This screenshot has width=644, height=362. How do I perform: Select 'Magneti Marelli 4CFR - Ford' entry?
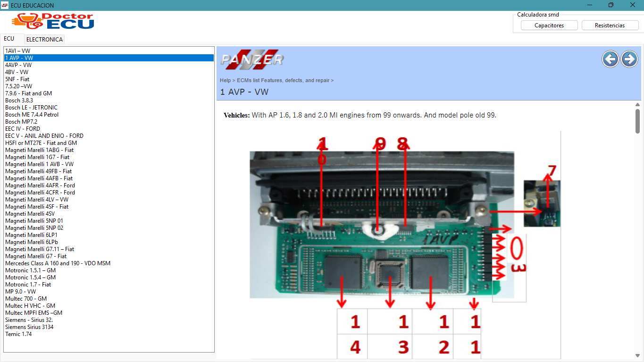click(109, 192)
